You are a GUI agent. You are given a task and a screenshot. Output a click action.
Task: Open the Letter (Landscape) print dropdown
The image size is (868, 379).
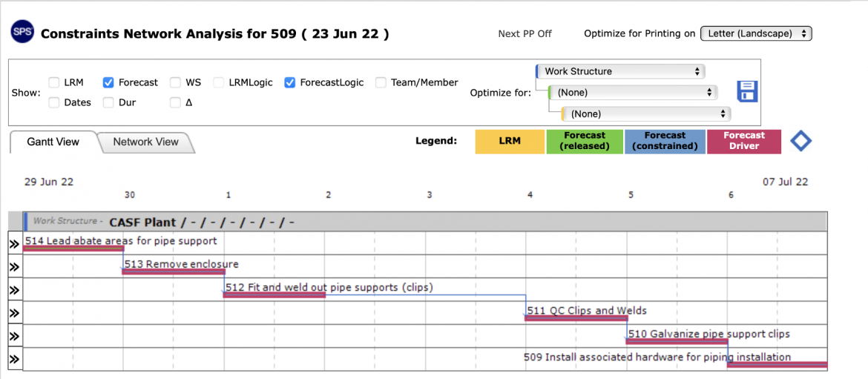tap(756, 33)
